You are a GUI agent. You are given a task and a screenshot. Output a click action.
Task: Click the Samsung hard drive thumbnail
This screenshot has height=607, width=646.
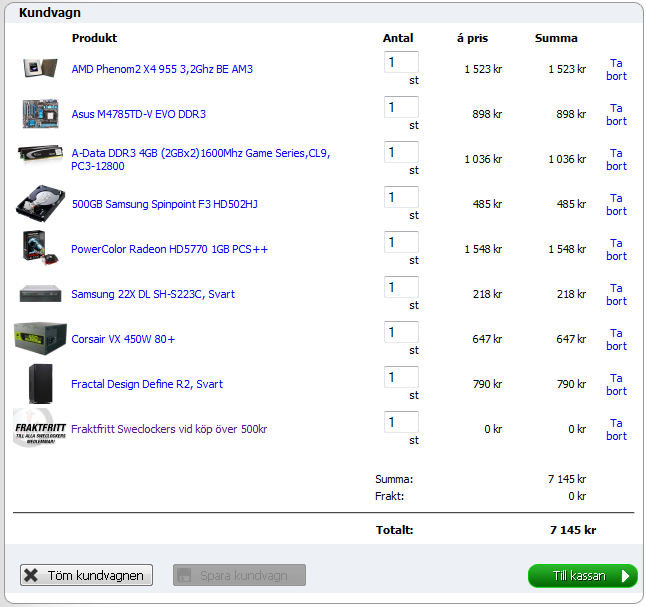(x=40, y=204)
